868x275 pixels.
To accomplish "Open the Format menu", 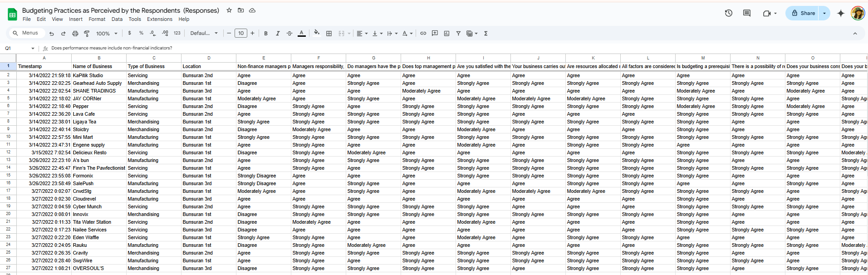I will point(97,20).
